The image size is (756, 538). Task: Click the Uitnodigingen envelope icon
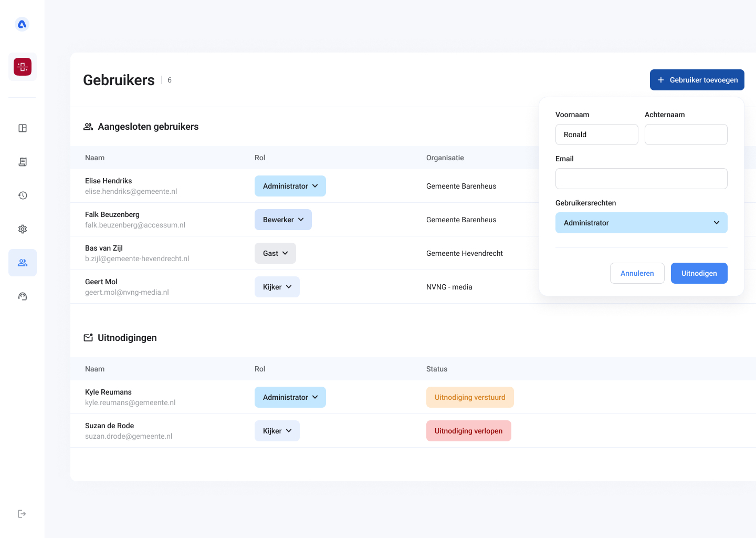click(88, 338)
